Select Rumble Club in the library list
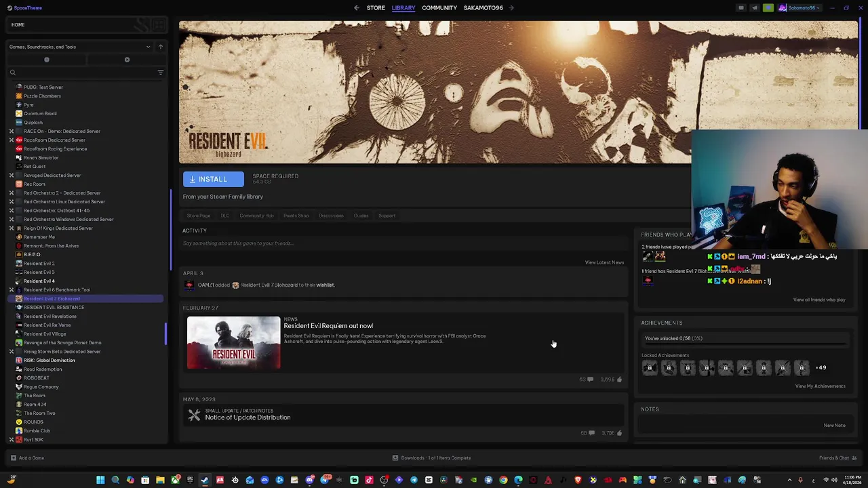 tap(37, 431)
